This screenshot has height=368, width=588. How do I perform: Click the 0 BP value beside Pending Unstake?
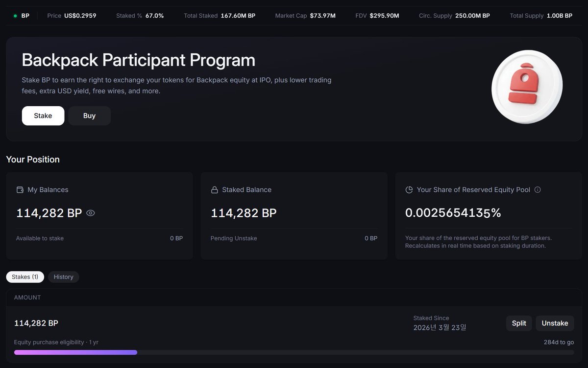(x=371, y=238)
